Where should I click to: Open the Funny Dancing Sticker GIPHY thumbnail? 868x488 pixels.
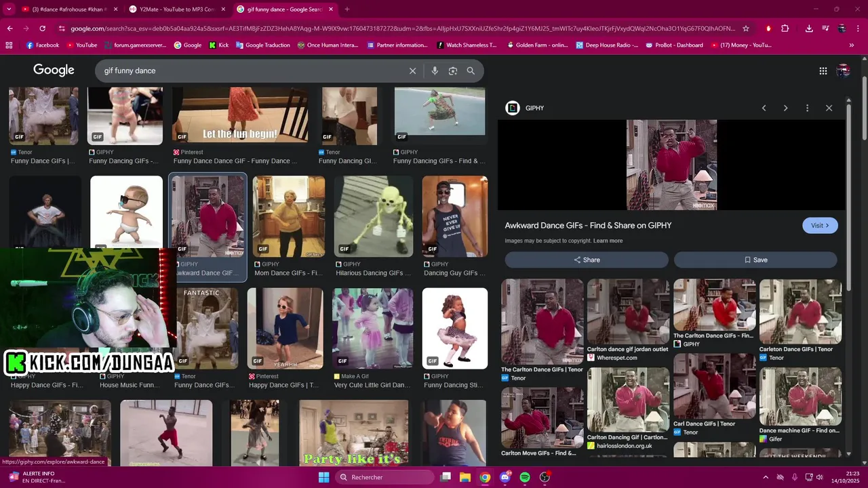(455, 329)
